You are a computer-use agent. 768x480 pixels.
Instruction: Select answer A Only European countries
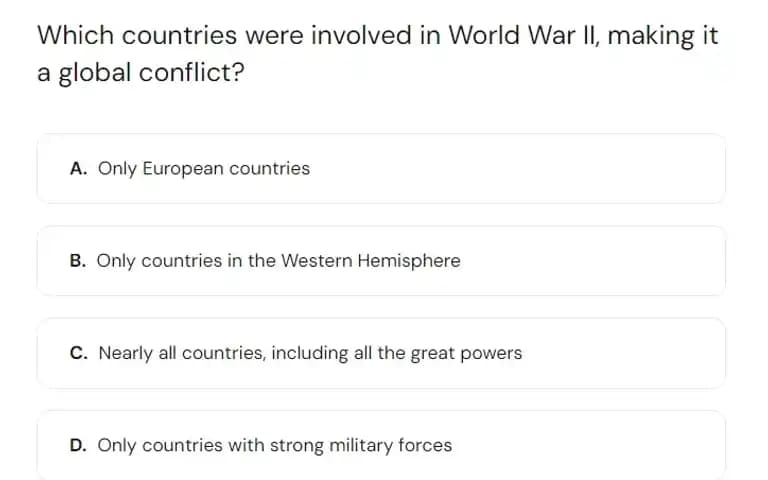(x=381, y=168)
